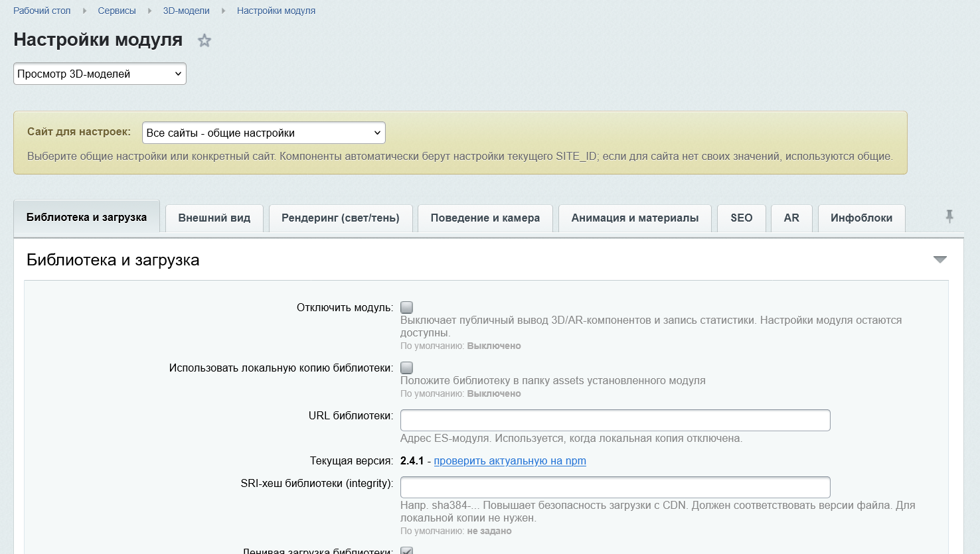Click the Библиотека и загрузка section title

113,260
